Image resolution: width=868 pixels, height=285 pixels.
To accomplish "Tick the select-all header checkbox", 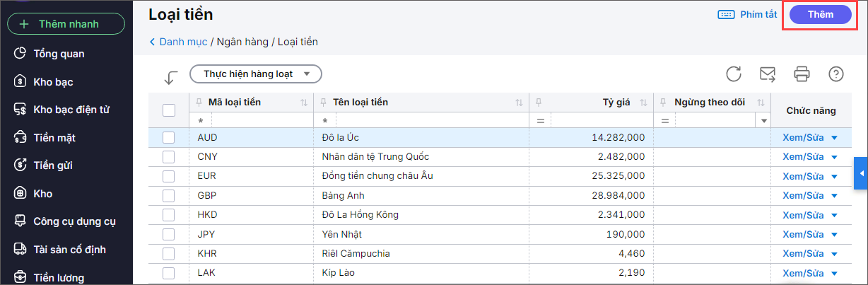I will click(169, 110).
